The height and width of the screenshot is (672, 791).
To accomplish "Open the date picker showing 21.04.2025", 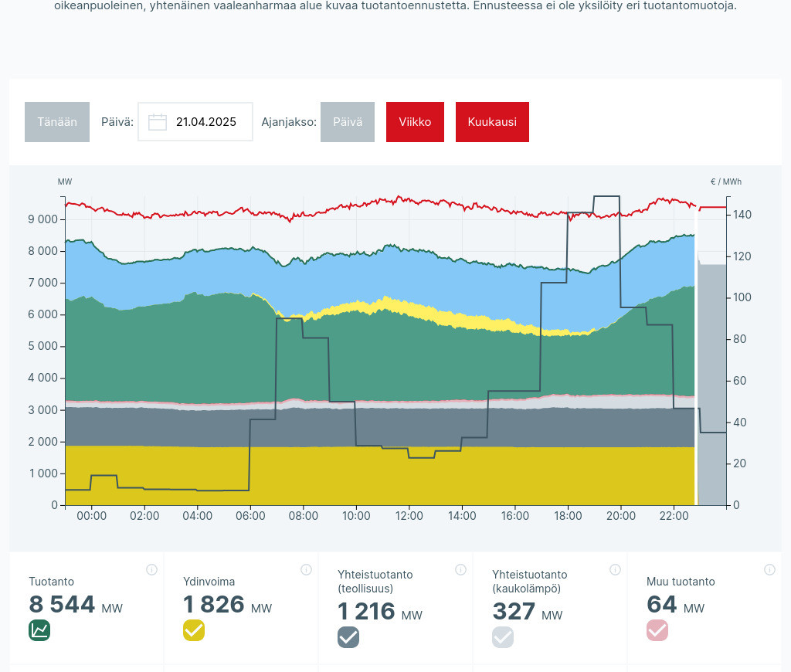I will 205,122.
